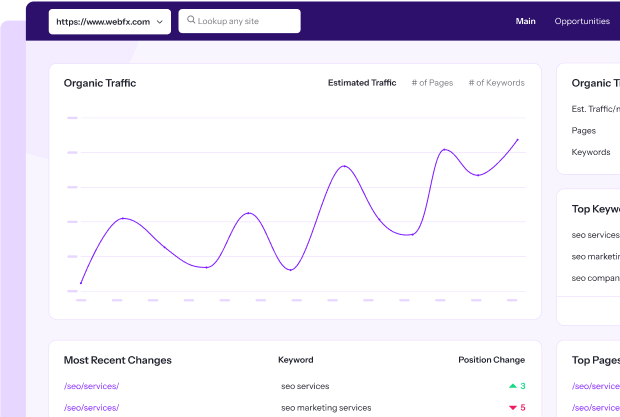Click the red down arrow position icon
The width and height of the screenshot is (620, 417).
pyautogui.click(x=513, y=408)
